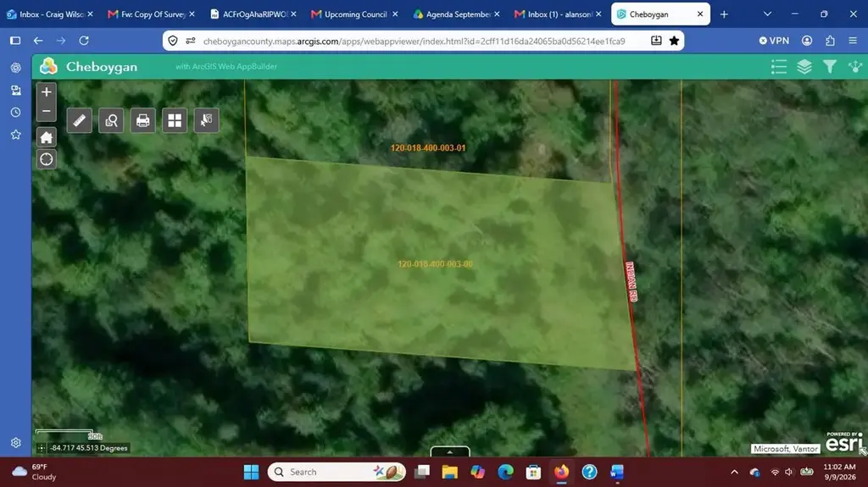Click the esri logo link
The height and width of the screenshot is (487, 868).
click(843, 443)
